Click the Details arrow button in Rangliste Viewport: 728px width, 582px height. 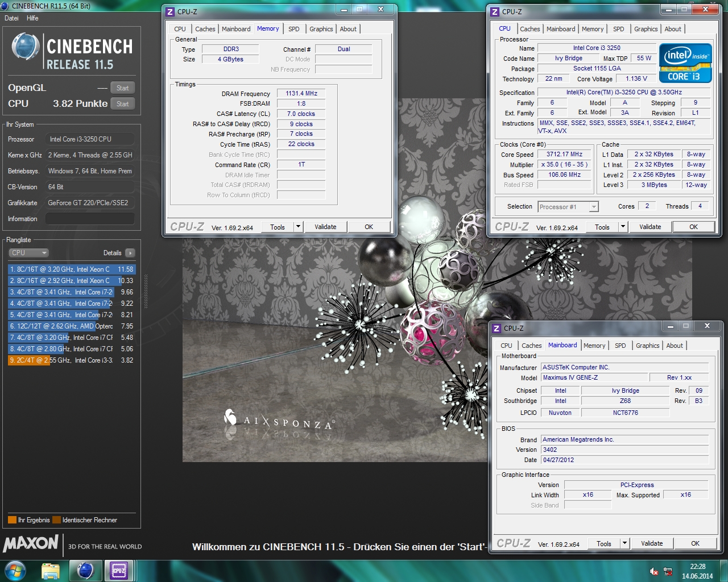[130, 253]
